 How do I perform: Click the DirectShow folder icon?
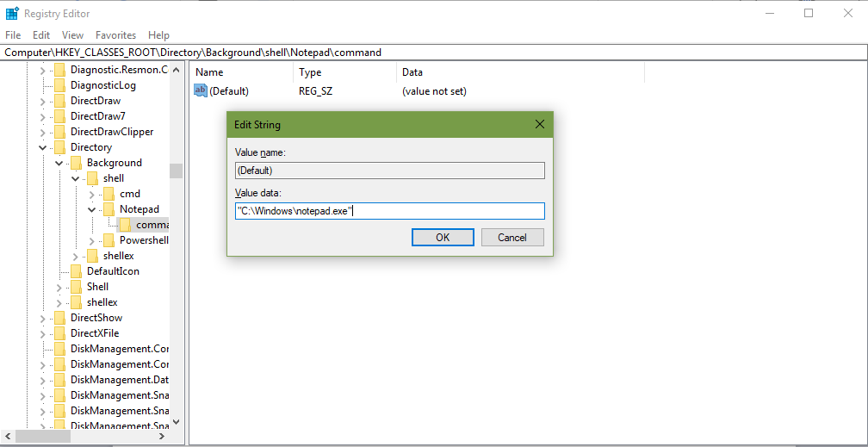(x=60, y=318)
